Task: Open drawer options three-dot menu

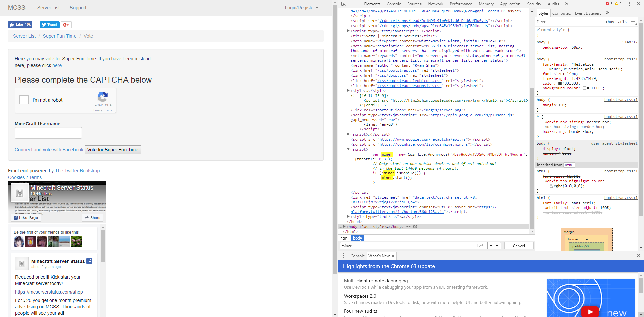Action: (343, 256)
